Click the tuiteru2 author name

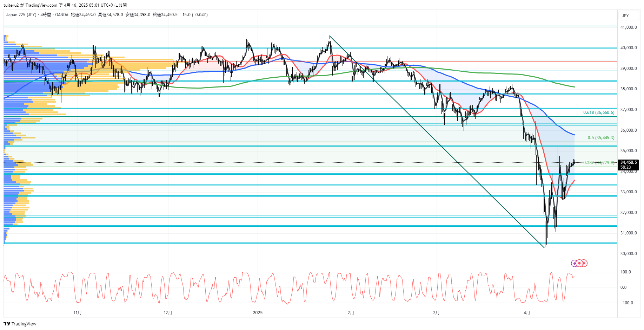[11, 5]
